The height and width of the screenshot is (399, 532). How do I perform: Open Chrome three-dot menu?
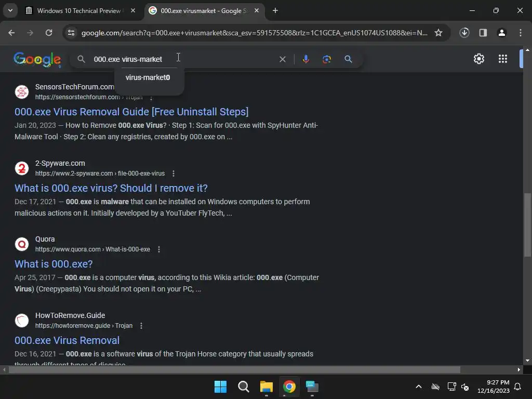click(x=521, y=33)
